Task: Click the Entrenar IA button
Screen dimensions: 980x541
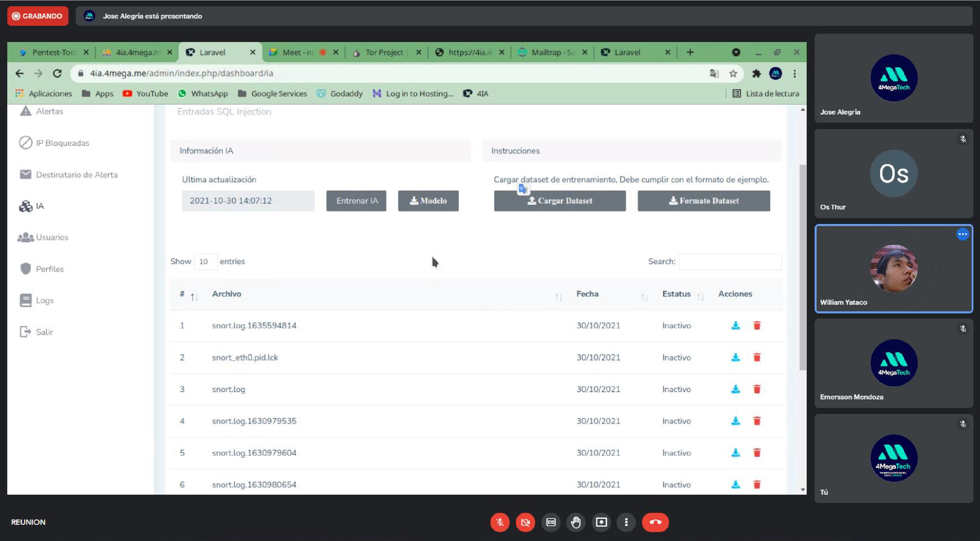Action: 356,201
